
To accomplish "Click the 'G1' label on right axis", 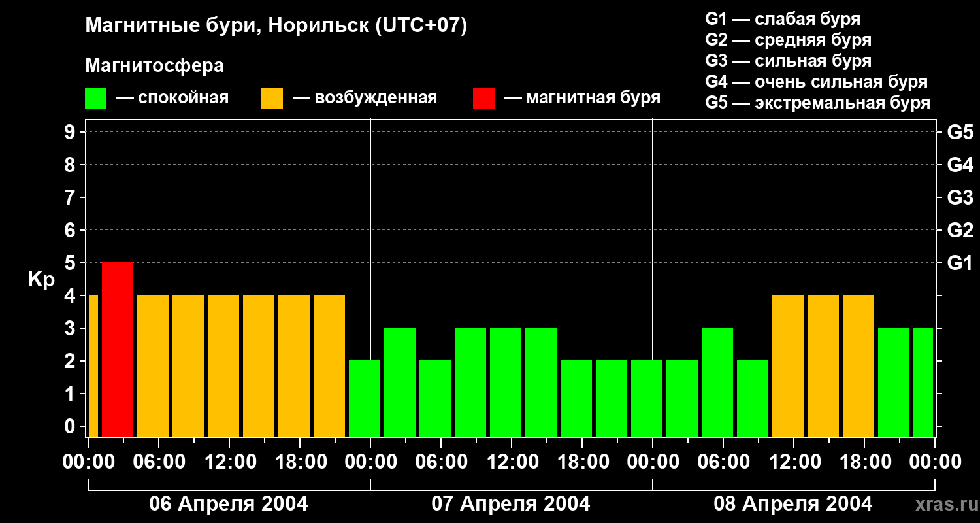I will click(960, 263).
